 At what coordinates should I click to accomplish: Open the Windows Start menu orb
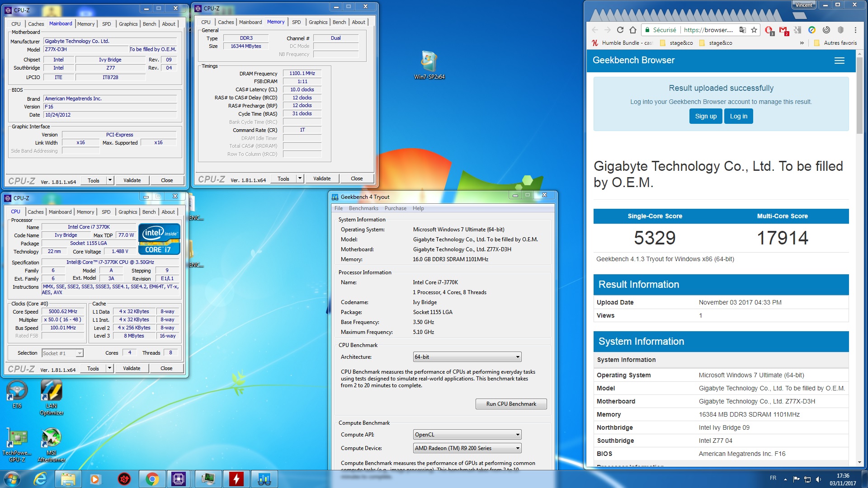12,479
